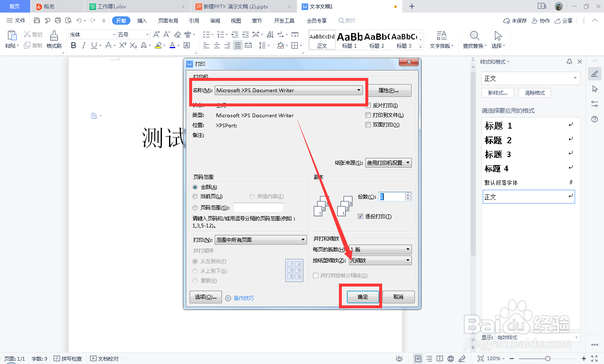
Task: Click inside the 页码范围 page range field
Action: 258,207
